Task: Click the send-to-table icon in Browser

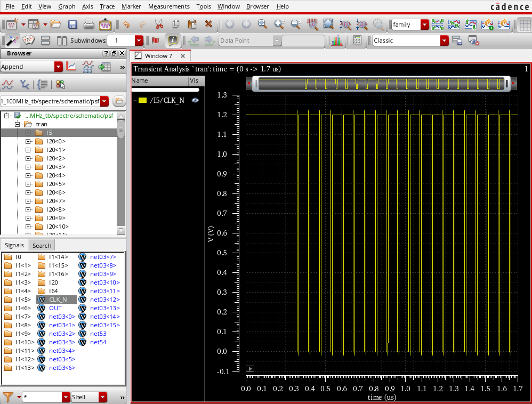Action: (x=104, y=67)
